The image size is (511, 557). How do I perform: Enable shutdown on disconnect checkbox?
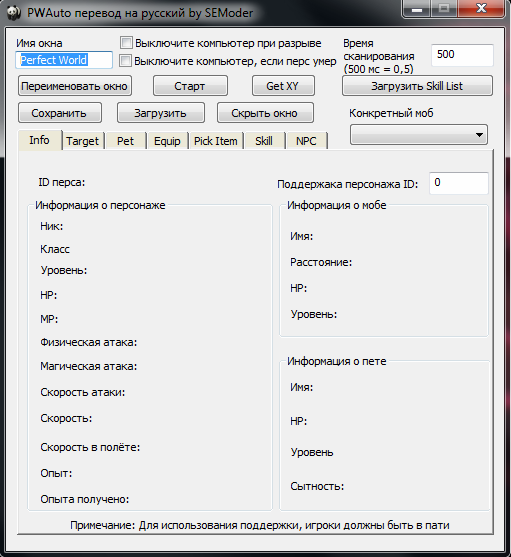pyautogui.click(x=126, y=43)
